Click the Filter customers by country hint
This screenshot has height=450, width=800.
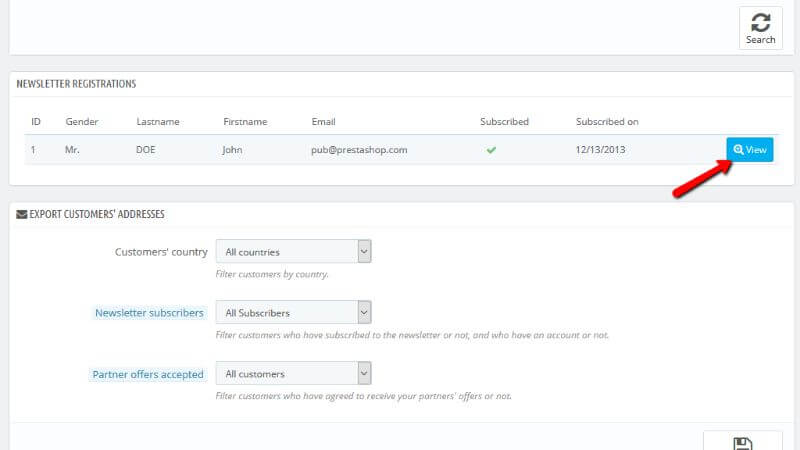pos(272,274)
